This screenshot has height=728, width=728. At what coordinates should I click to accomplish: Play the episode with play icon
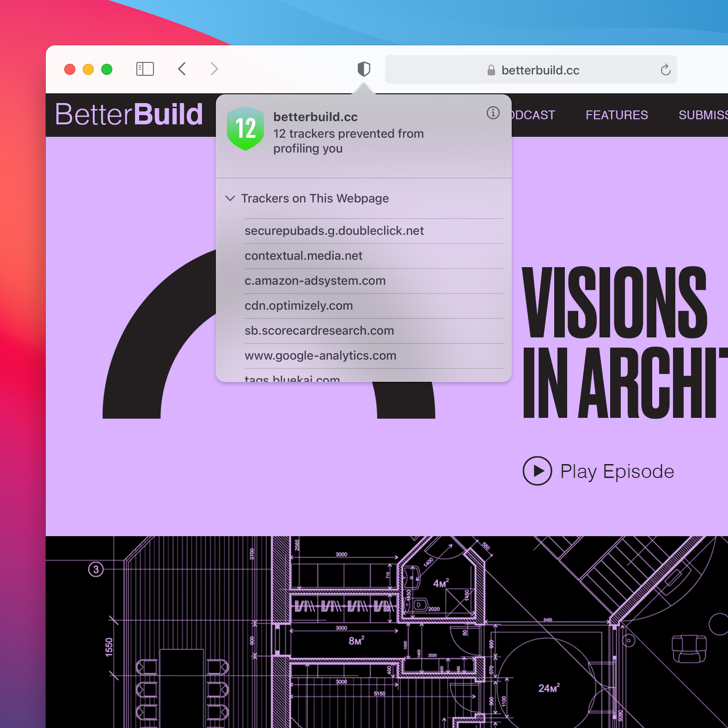click(x=537, y=471)
